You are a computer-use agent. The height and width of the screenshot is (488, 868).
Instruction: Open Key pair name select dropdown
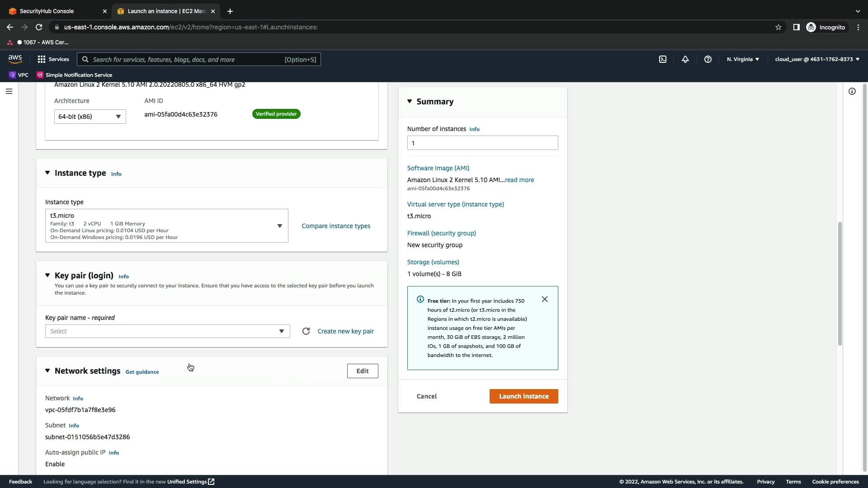[x=167, y=331]
